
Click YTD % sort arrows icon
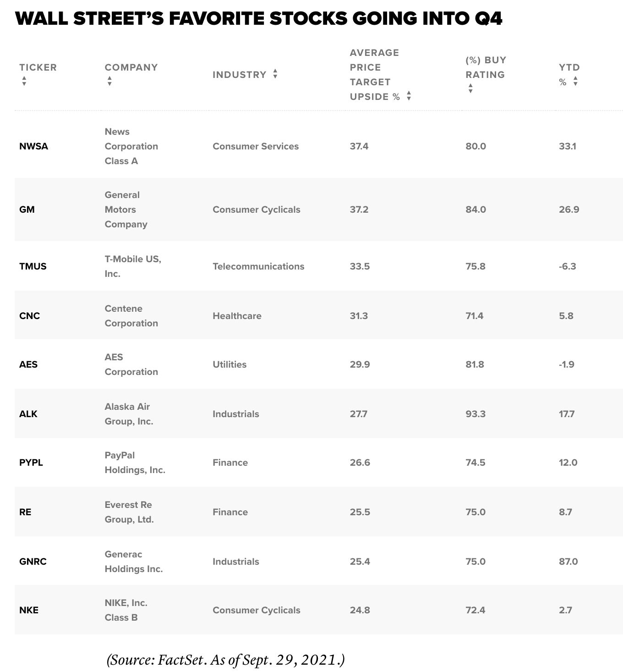[575, 82]
